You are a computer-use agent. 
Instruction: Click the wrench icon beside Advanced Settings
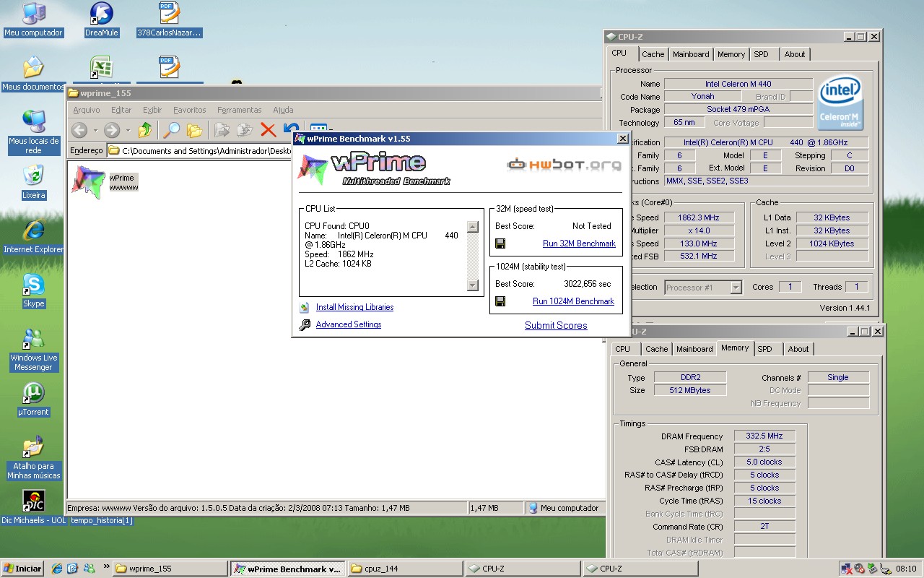click(305, 324)
